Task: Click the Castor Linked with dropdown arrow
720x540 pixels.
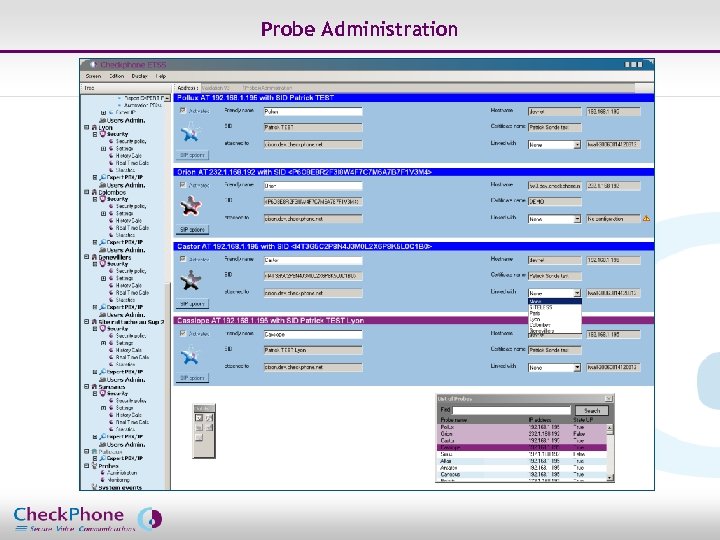Action: [x=577, y=293]
